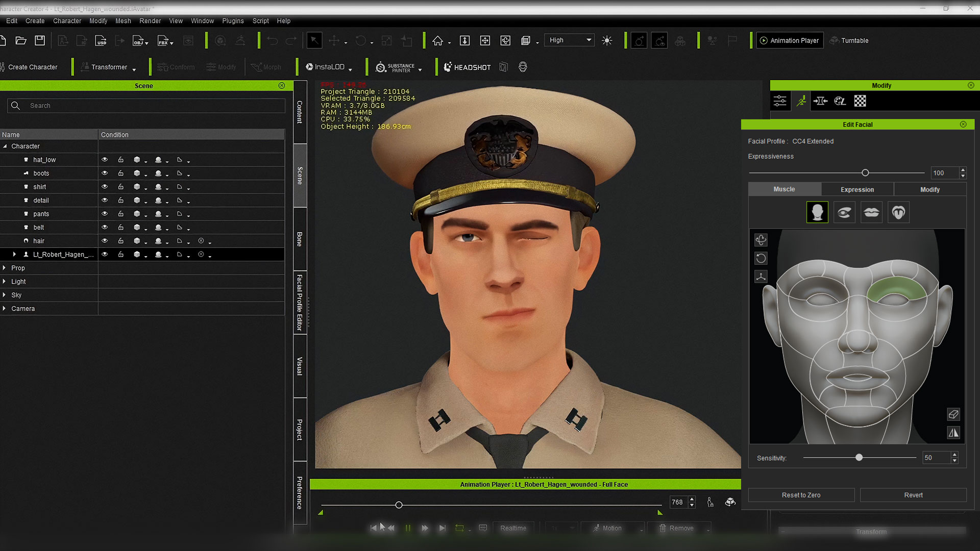This screenshot has height=551, width=980.
Task: Step to next frame
Action: point(425,528)
